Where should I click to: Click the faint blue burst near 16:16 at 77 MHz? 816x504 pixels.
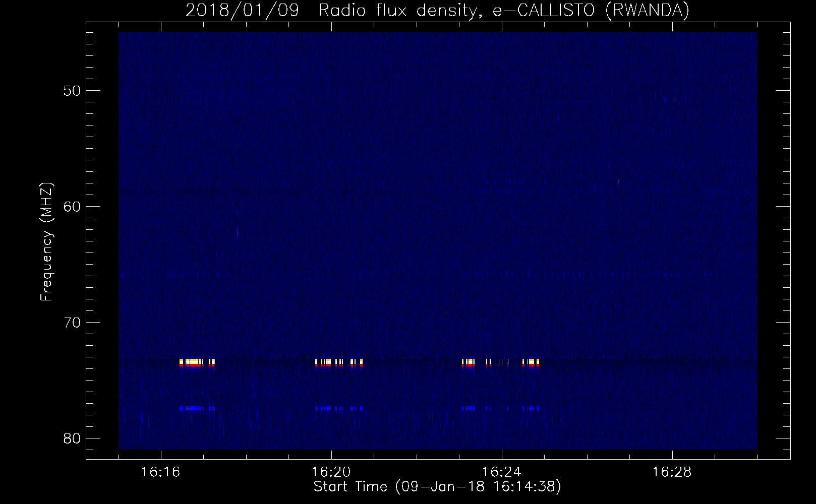tap(197, 408)
